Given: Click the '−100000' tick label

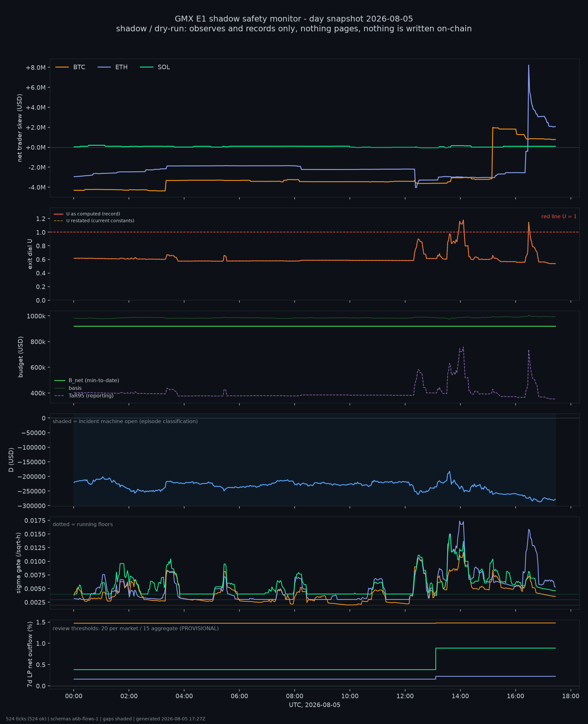Looking at the screenshot, I should coord(32,448).
